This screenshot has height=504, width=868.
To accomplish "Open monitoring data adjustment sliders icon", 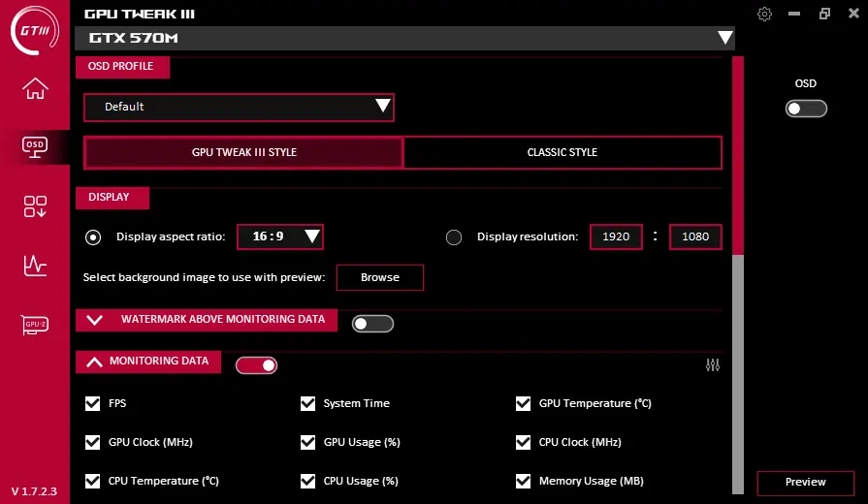I will 713,365.
